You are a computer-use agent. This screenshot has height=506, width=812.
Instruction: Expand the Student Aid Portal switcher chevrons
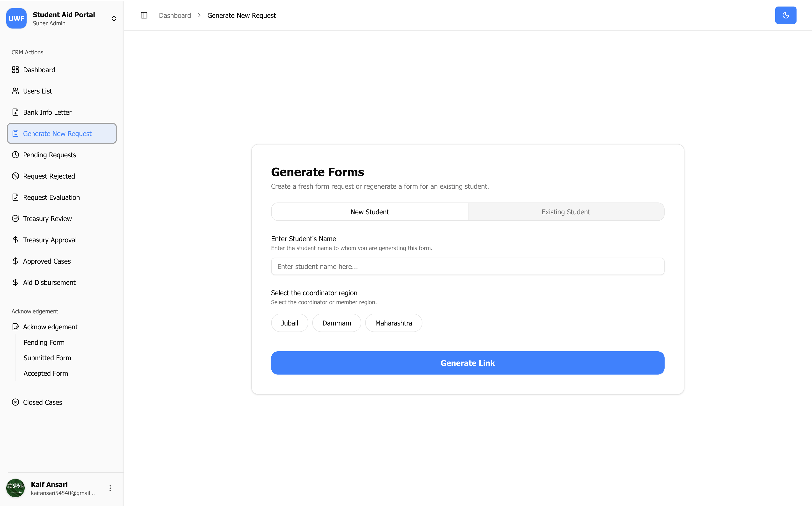[114, 18]
